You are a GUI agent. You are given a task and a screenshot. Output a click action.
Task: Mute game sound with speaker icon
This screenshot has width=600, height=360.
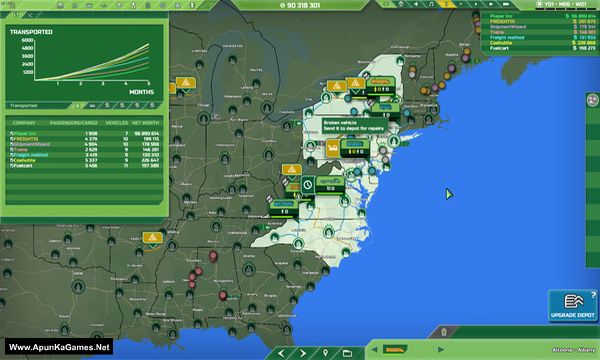pyautogui.click(x=416, y=4)
